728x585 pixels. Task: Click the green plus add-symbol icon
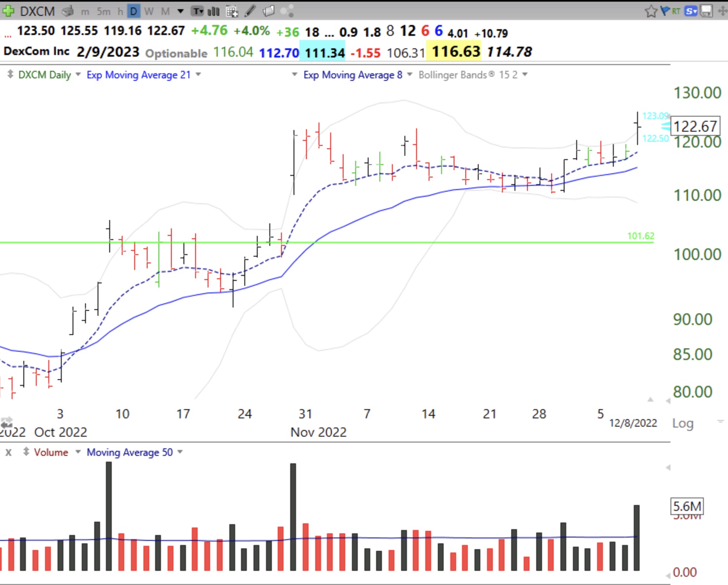[8, 11]
